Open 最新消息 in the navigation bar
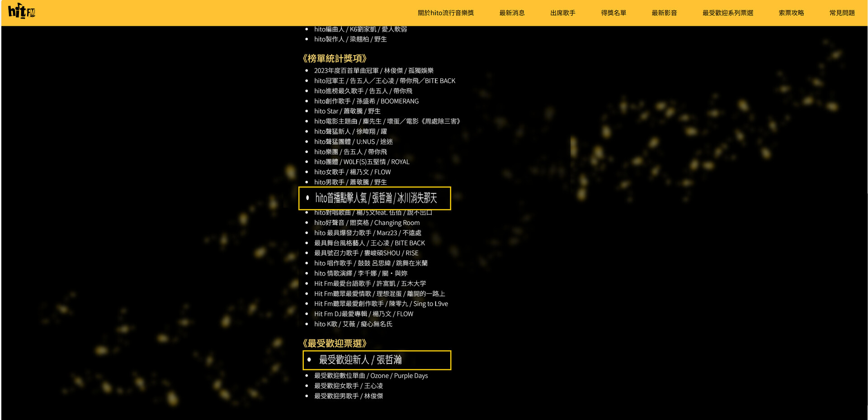 click(511, 13)
